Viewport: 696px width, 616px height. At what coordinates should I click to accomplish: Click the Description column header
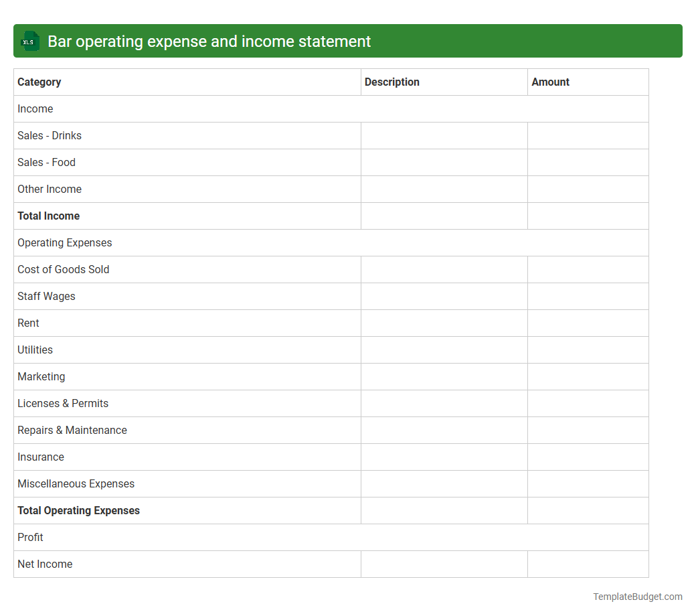click(391, 82)
